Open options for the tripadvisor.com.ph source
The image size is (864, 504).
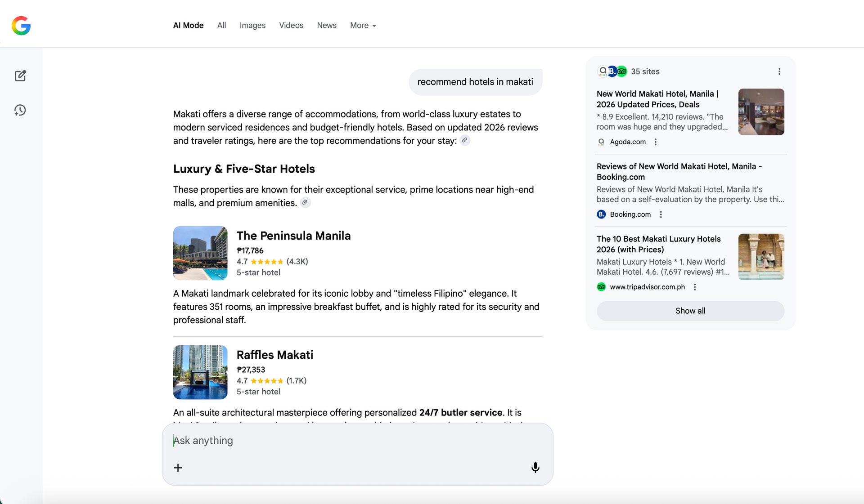695,287
